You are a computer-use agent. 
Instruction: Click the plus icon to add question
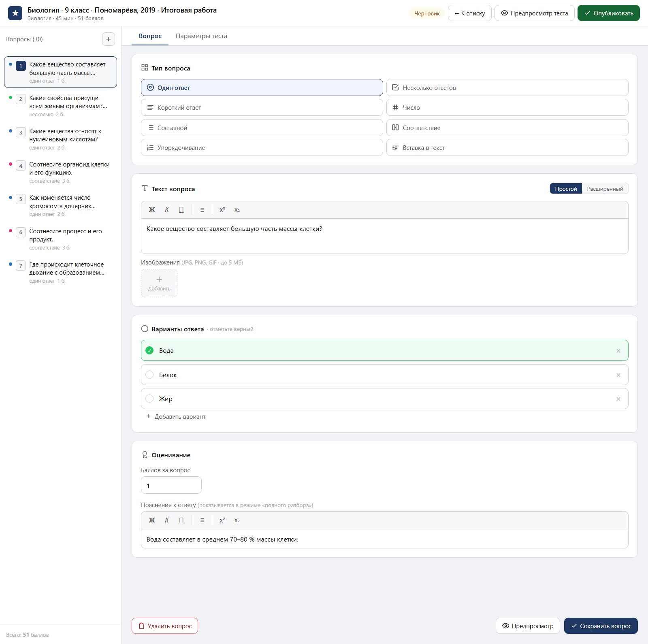[108, 39]
